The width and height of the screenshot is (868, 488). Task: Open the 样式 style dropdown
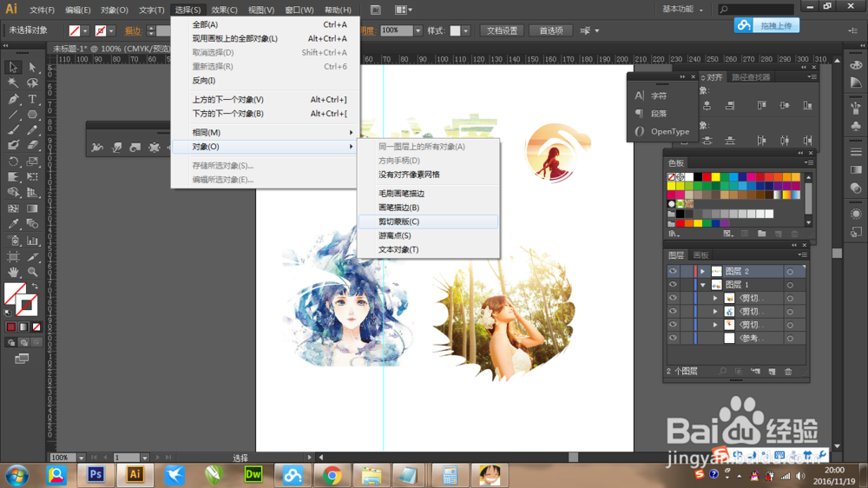(x=465, y=31)
